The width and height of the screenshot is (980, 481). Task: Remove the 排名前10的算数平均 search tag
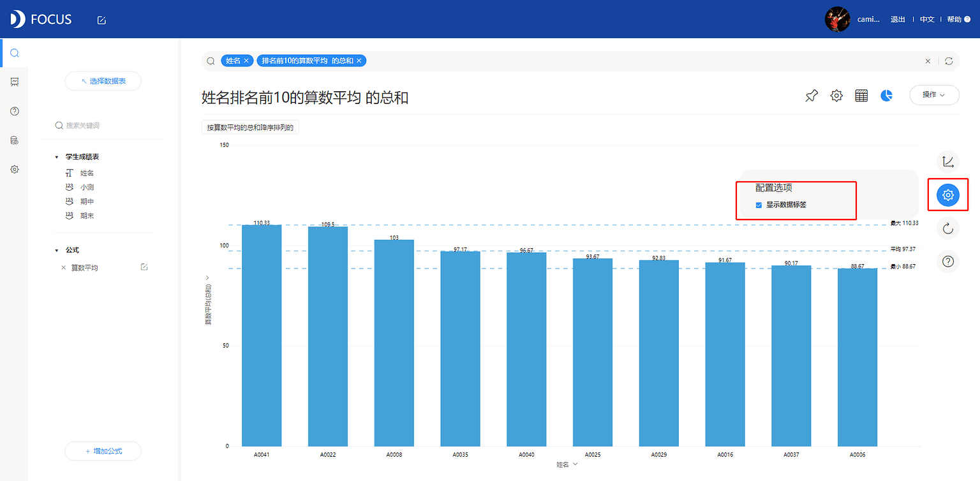[x=359, y=61]
